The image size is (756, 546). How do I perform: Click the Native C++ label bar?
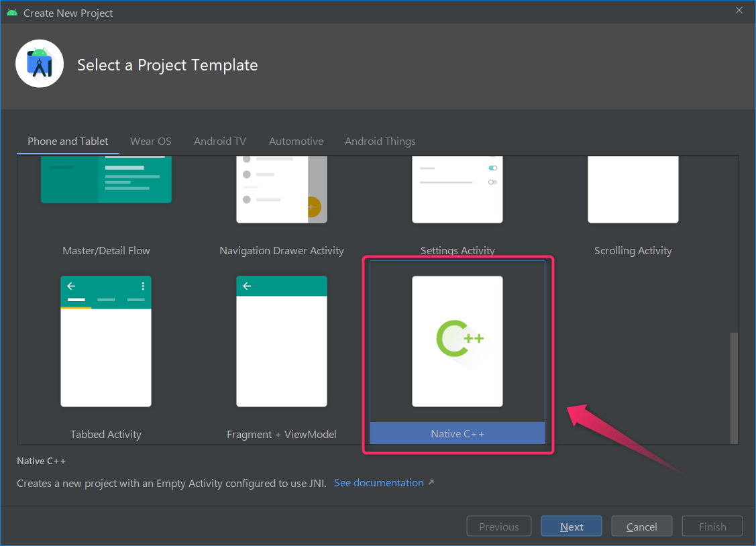click(x=457, y=433)
